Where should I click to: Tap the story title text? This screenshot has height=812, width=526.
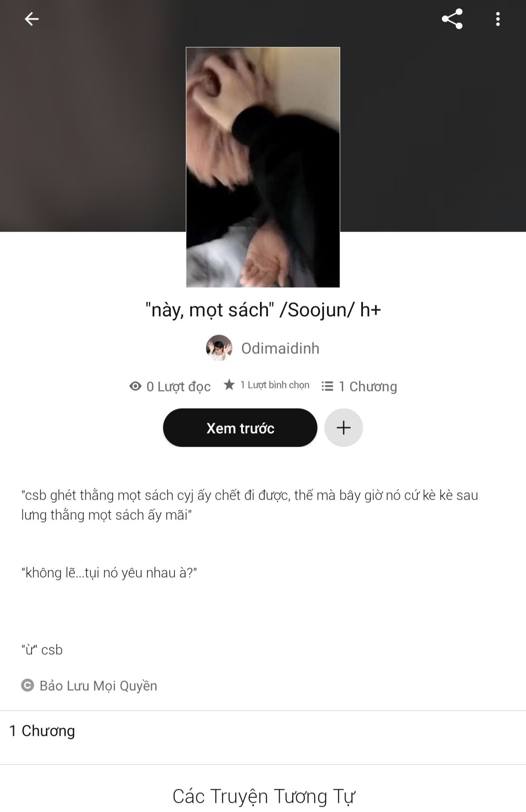(263, 310)
